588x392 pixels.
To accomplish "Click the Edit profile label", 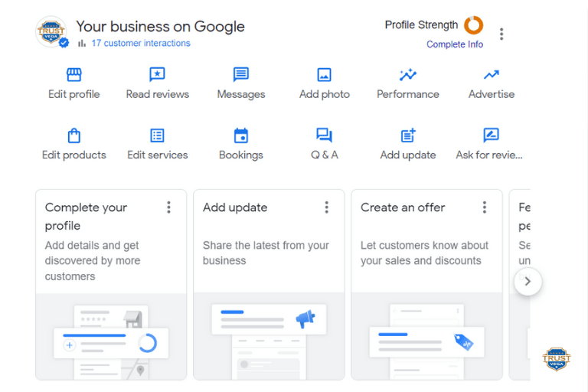I will pyautogui.click(x=73, y=94).
